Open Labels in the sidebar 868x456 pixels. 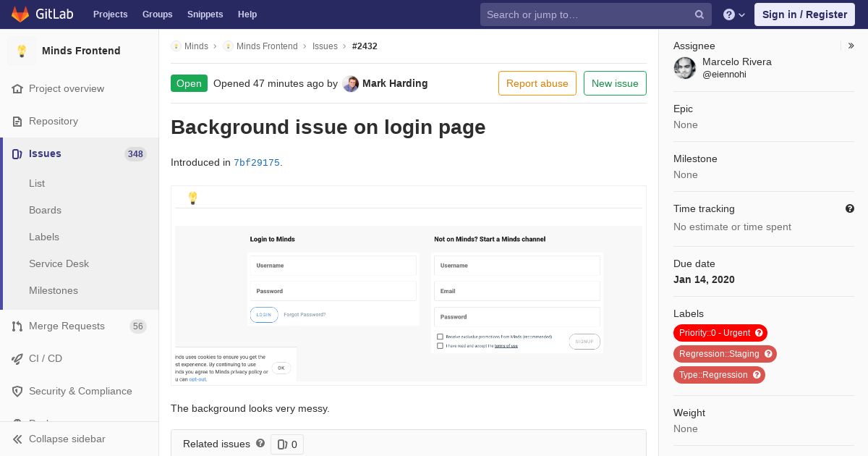(44, 237)
